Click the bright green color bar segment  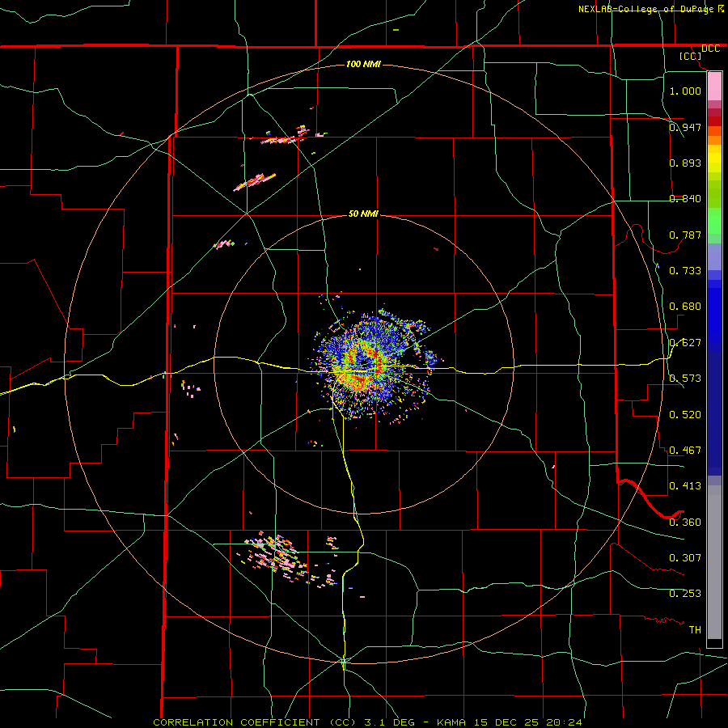(x=714, y=221)
